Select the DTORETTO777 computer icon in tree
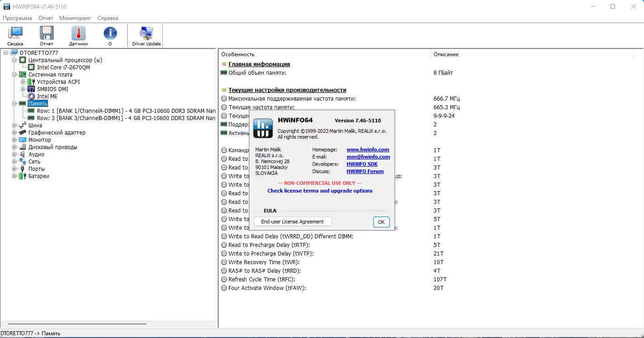 tap(14, 53)
